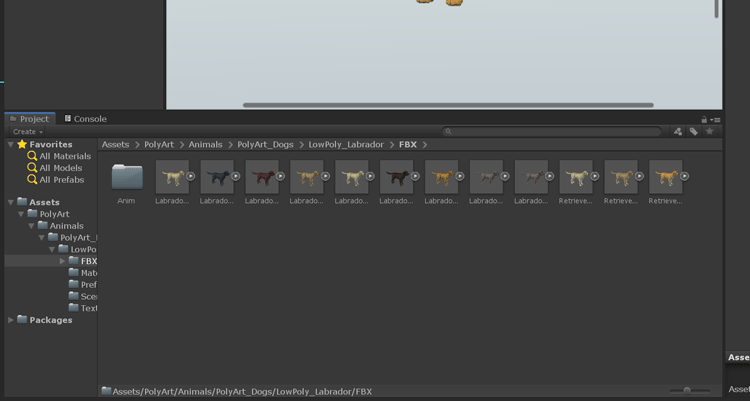Collapse the PolyArt_ dogs tree node
The width and height of the screenshot is (750, 402).
tap(42, 238)
